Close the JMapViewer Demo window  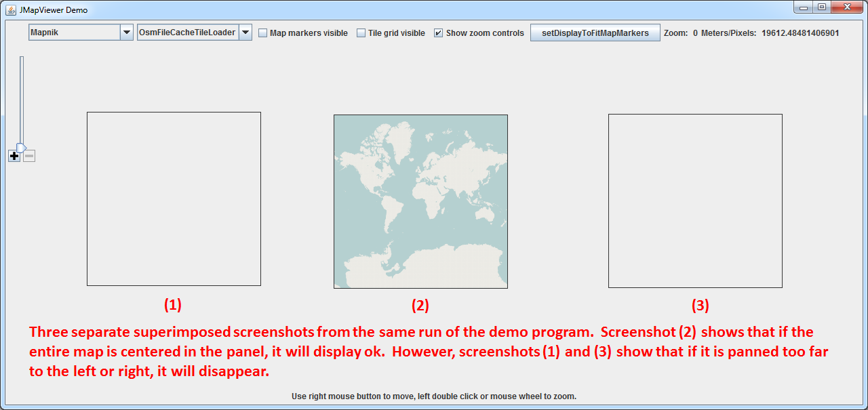tap(846, 7)
